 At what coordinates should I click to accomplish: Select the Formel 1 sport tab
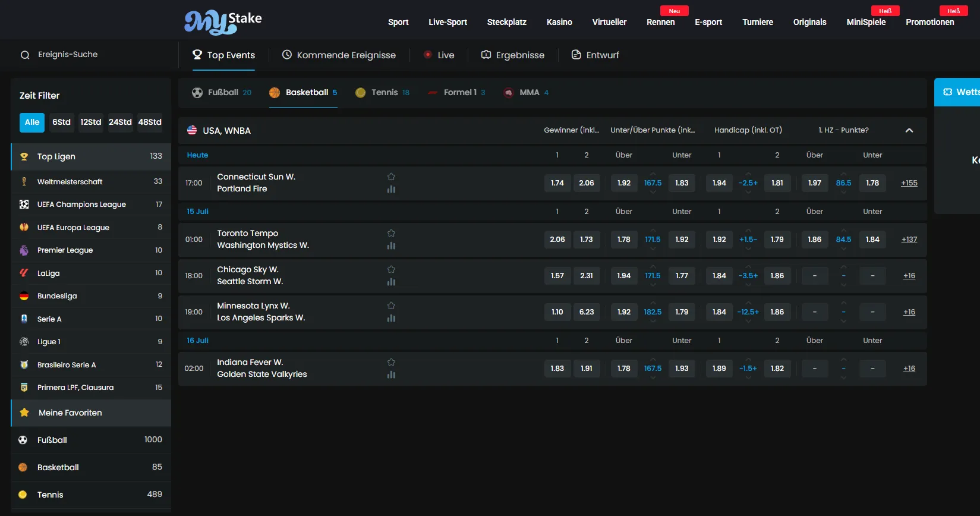pos(456,93)
